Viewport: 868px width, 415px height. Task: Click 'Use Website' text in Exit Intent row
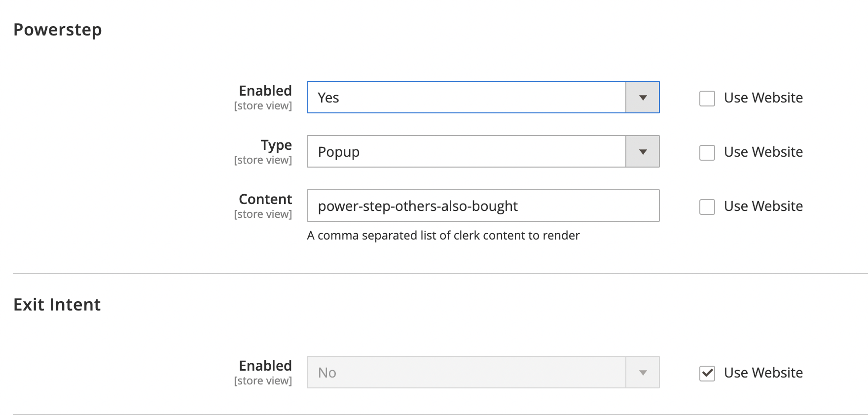pyautogui.click(x=763, y=373)
